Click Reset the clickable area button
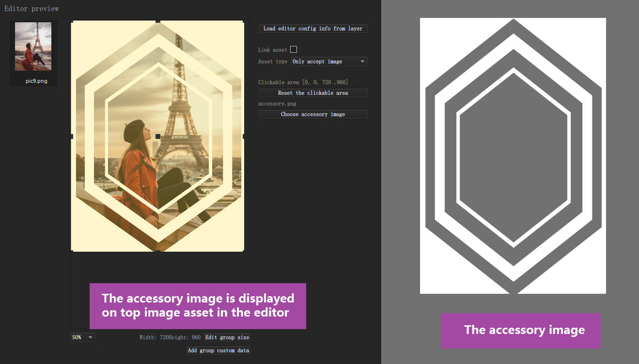Screen dimensions: 639x364 pyautogui.click(x=313, y=93)
